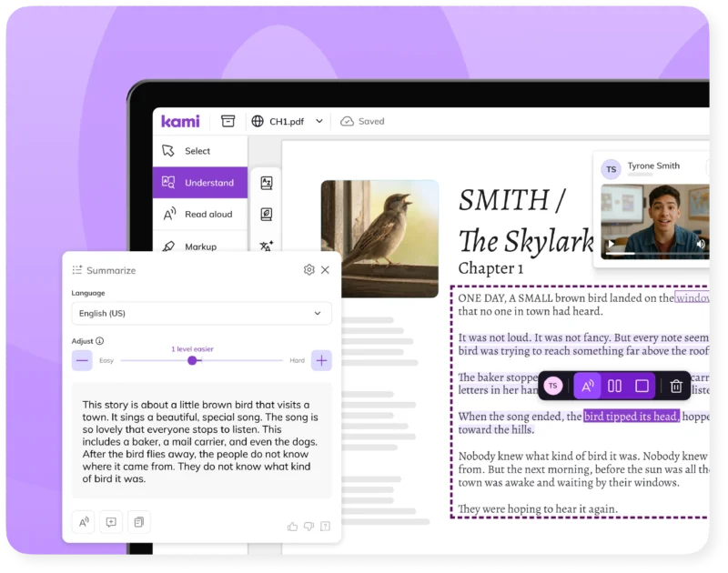728x573 pixels.
Task: Click the highlighted 'bird tipped its head' text
Action: point(632,417)
